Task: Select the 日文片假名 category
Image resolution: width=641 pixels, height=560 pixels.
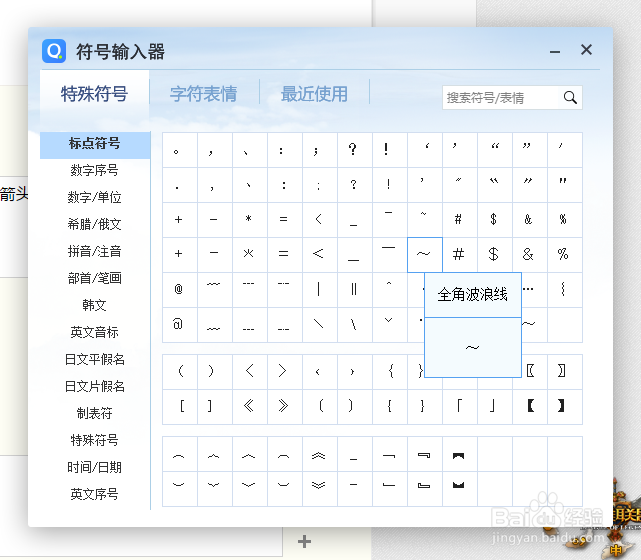Action: click(x=95, y=386)
